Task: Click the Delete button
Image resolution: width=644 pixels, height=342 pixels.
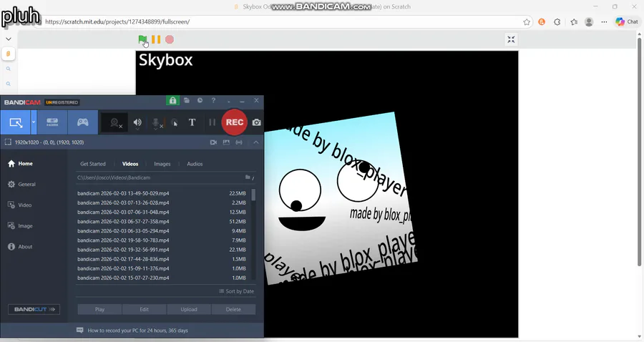Action: (x=233, y=310)
